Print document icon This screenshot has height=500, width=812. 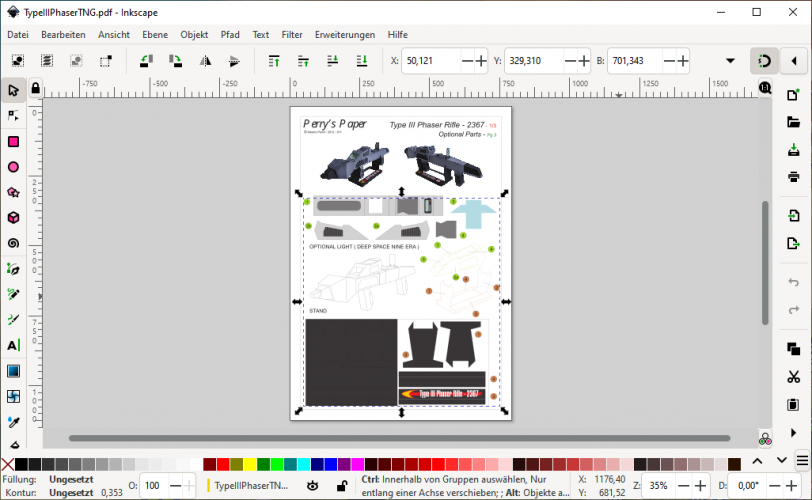(793, 177)
